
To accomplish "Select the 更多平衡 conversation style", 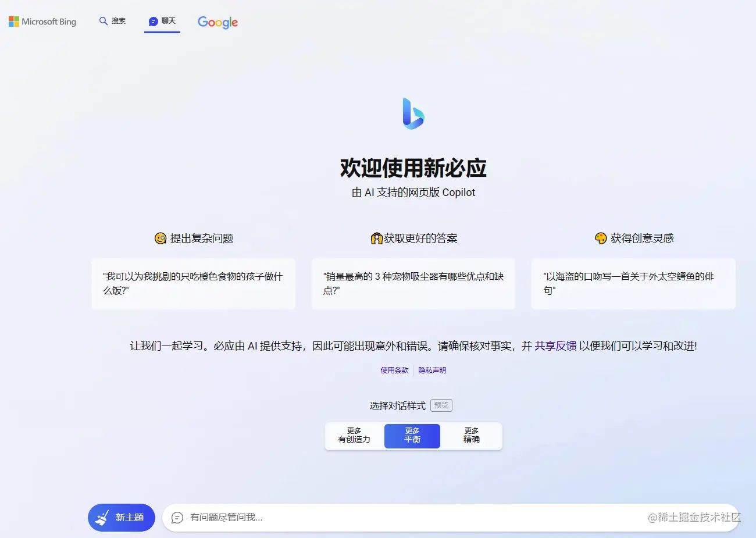I will tap(412, 436).
